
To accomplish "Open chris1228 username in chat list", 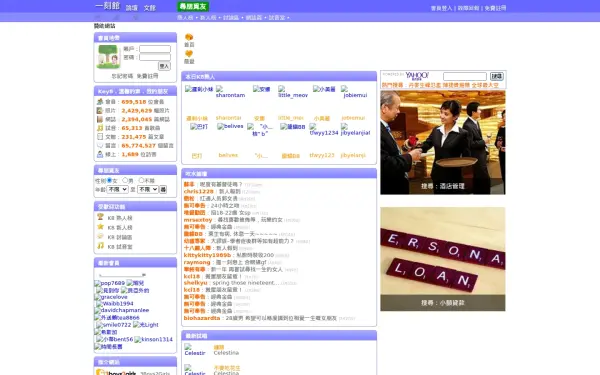I will [199, 191].
